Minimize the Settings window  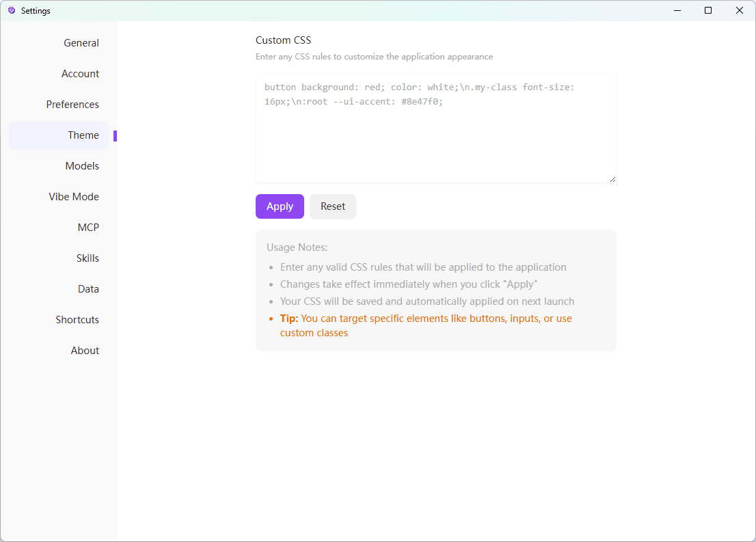pos(677,10)
